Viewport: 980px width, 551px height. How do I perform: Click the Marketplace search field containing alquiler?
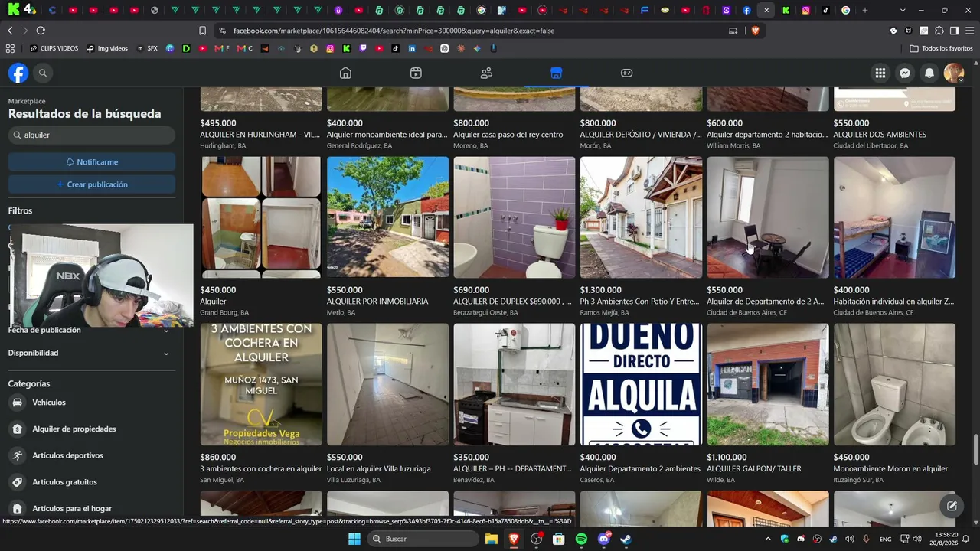point(92,135)
